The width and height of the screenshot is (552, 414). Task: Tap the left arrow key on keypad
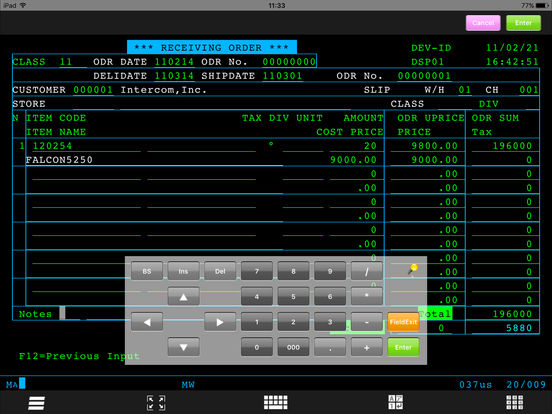pos(147,322)
